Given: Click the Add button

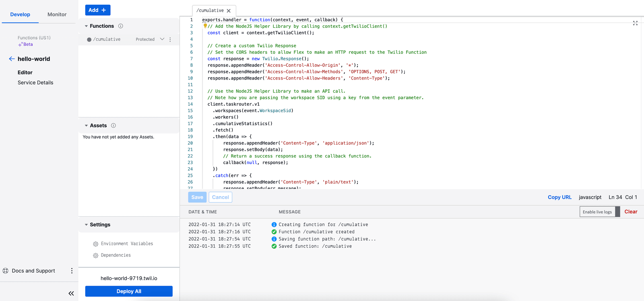Looking at the screenshot, I should pos(97,10).
